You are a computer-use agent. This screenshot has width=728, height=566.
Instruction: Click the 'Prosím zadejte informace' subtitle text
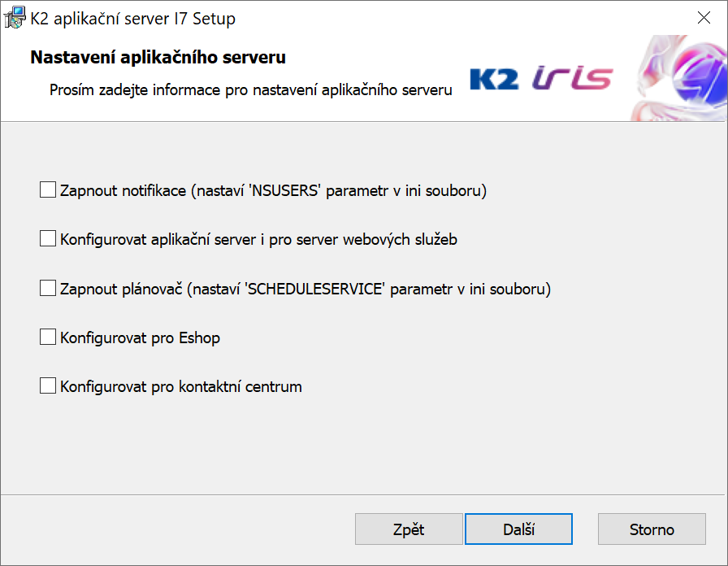(x=251, y=89)
